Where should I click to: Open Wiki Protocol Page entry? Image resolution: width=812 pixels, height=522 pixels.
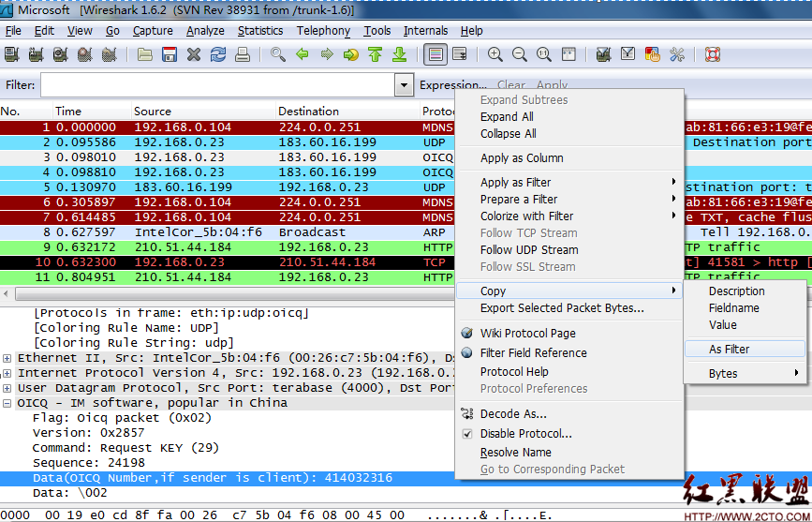(569, 334)
